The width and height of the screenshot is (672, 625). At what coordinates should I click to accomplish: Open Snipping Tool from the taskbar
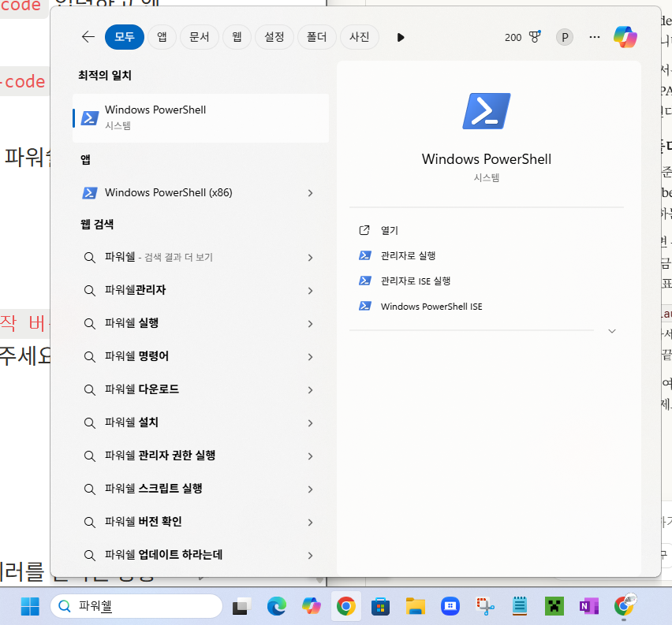coord(484,606)
